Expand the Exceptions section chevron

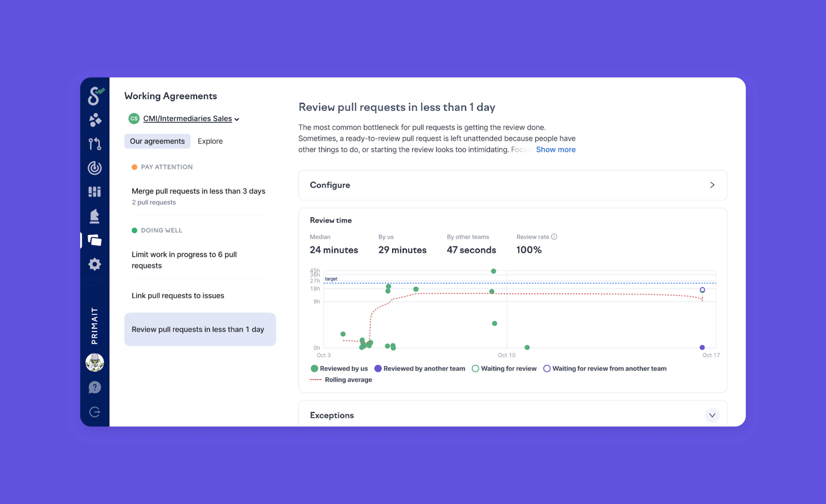712,415
